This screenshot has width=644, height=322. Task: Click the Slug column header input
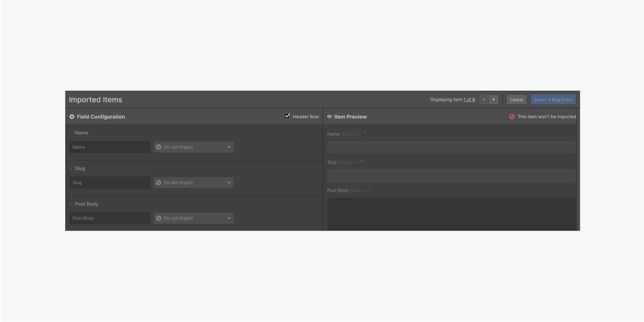click(109, 182)
